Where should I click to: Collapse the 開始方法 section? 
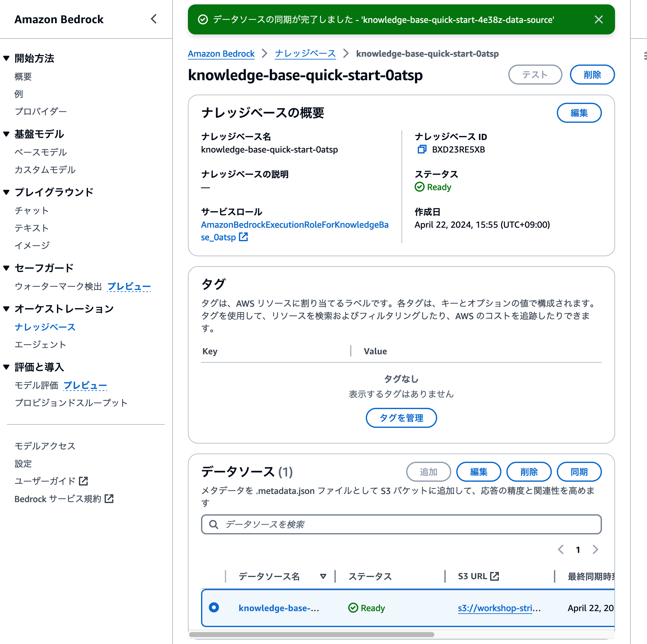click(x=6, y=58)
